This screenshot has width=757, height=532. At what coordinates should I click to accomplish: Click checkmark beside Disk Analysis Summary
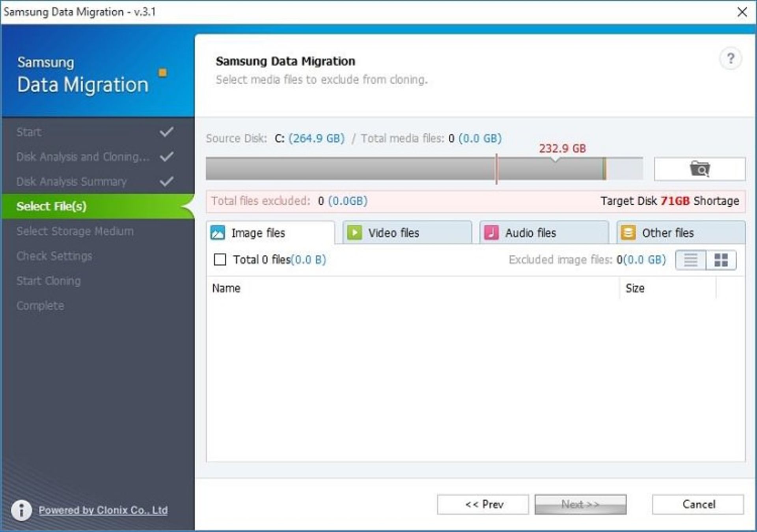(x=166, y=181)
